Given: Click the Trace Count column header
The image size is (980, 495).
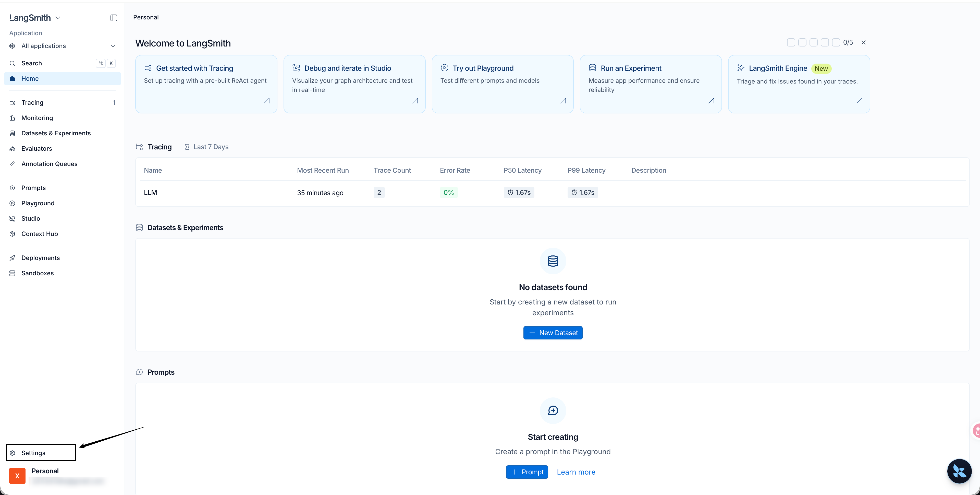Looking at the screenshot, I should tap(392, 170).
